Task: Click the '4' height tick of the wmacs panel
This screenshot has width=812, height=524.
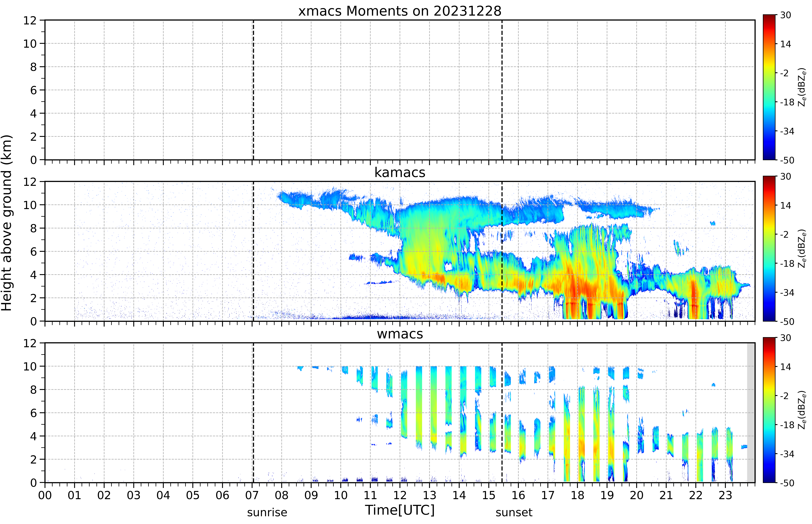Action: pyautogui.click(x=33, y=436)
